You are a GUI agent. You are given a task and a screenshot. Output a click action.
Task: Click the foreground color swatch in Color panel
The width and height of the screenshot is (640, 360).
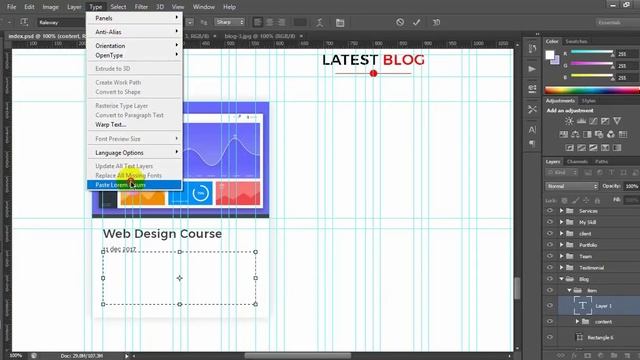pyautogui.click(x=550, y=55)
